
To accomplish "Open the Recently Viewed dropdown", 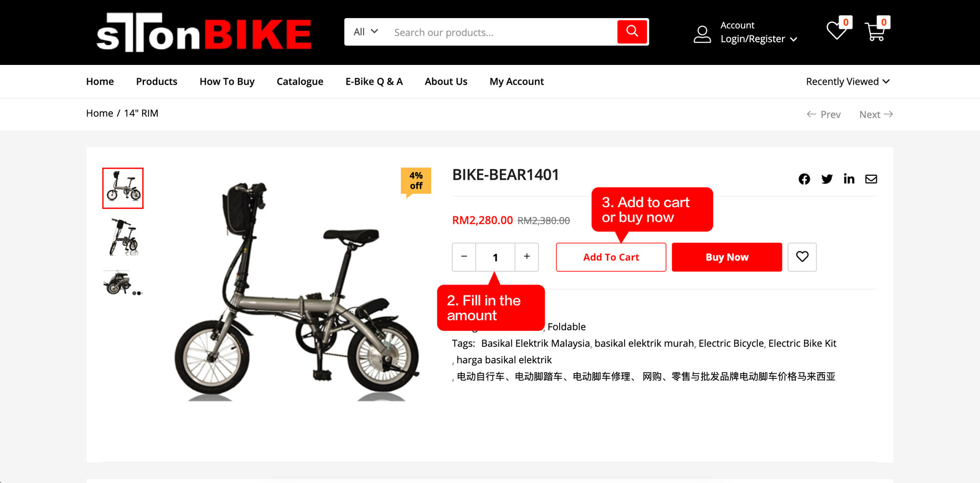I will coord(848,81).
